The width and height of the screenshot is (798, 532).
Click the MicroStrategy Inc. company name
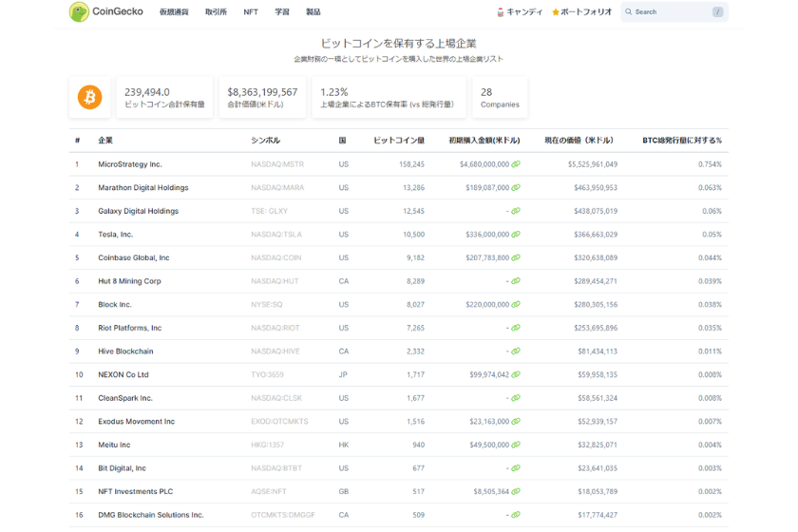[130, 164]
